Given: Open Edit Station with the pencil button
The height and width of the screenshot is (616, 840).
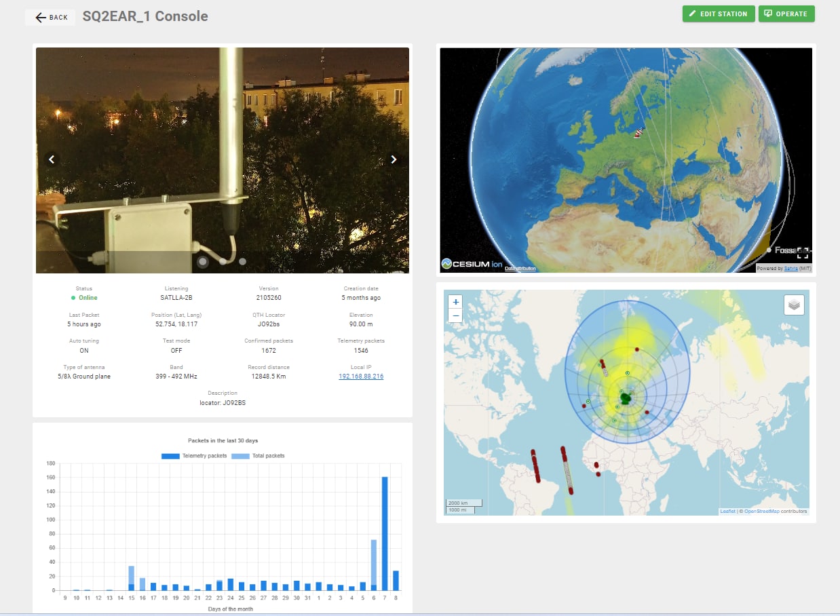Looking at the screenshot, I should point(718,14).
